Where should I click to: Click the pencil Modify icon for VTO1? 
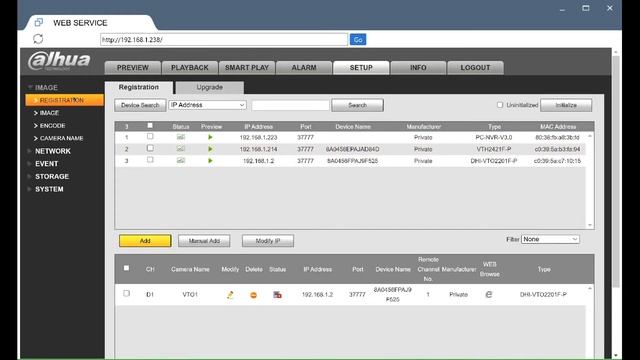230,295
